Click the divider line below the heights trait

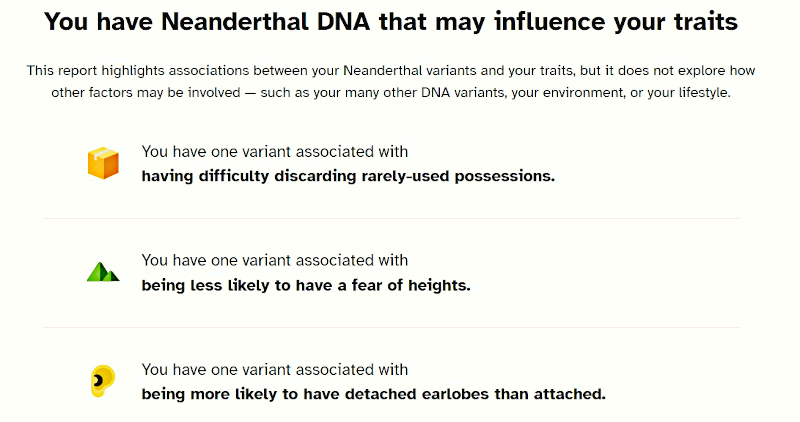[x=391, y=327]
